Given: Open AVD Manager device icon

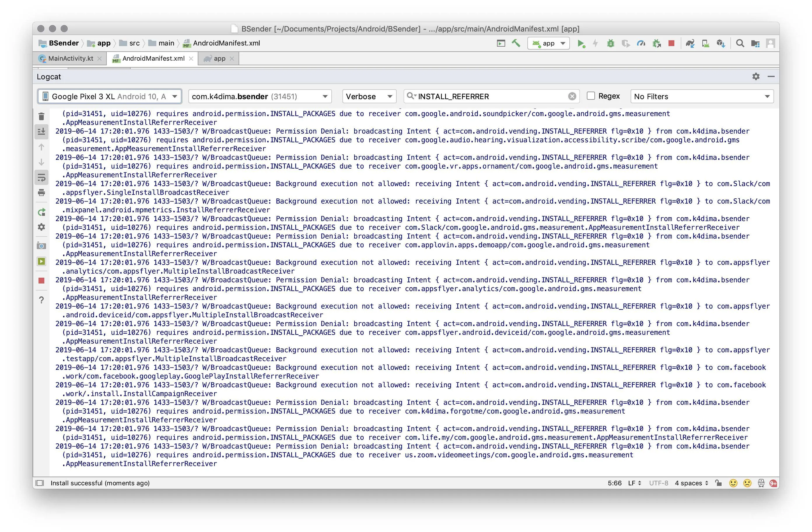Looking at the screenshot, I should click(x=706, y=43).
